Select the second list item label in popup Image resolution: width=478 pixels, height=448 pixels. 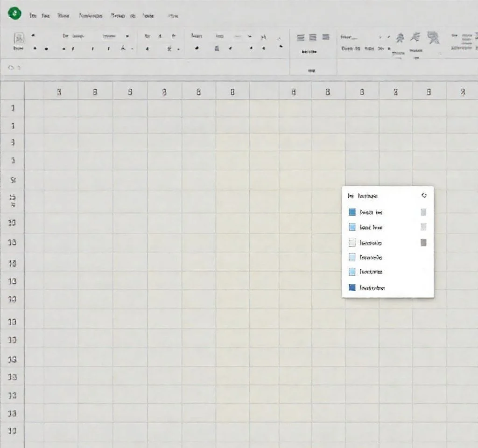pos(371,227)
